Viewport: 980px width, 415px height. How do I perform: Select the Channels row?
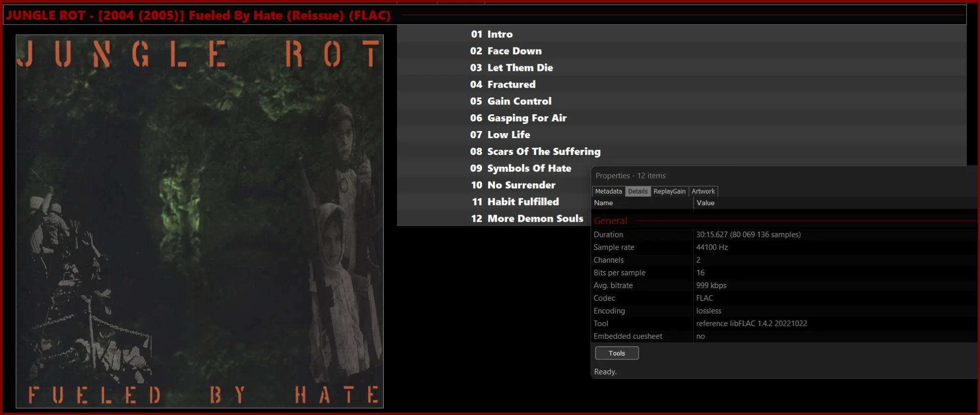(785, 260)
